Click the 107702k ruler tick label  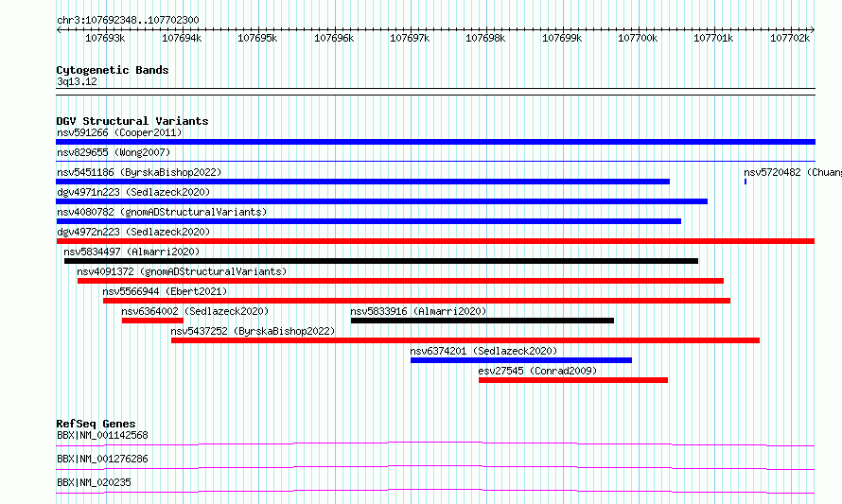tap(790, 38)
